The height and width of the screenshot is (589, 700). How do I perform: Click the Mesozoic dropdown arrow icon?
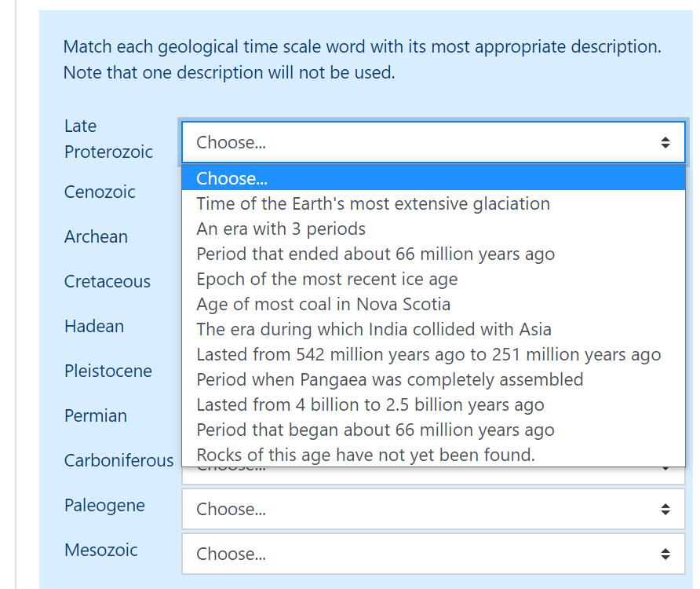[666, 554]
